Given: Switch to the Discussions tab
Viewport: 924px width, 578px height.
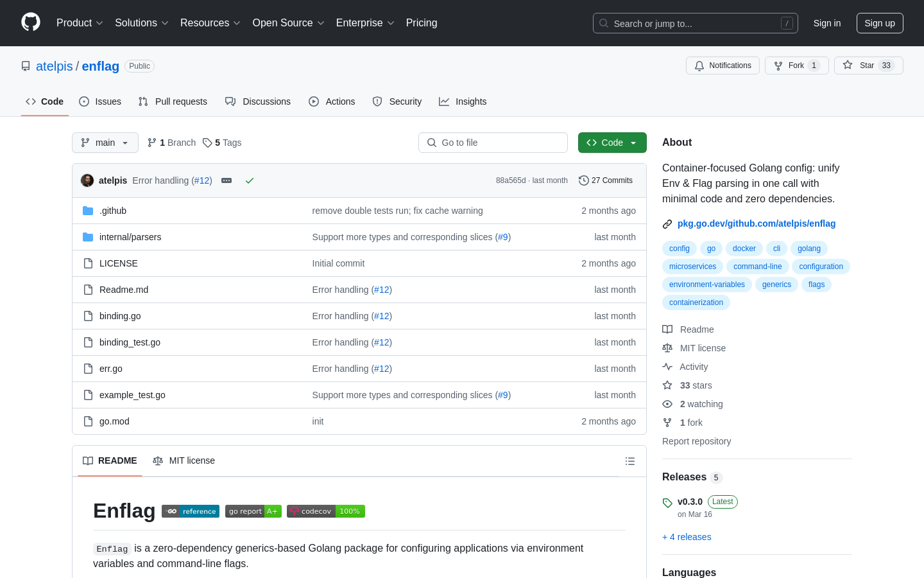Looking at the screenshot, I should (258, 101).
